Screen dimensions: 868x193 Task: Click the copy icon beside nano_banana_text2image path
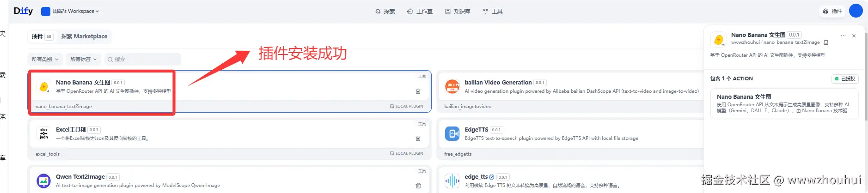[826, 42]
